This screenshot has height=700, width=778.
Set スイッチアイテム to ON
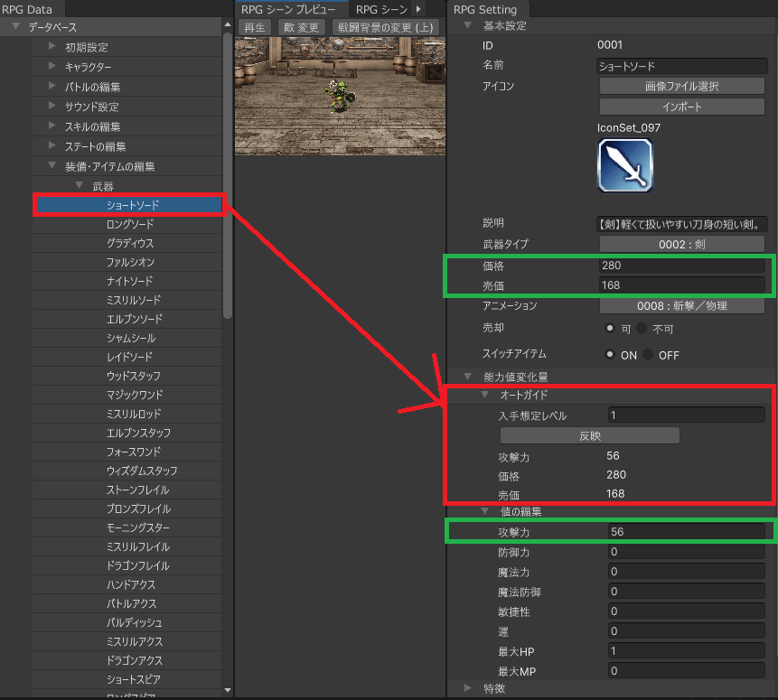[x=610, y=355]
